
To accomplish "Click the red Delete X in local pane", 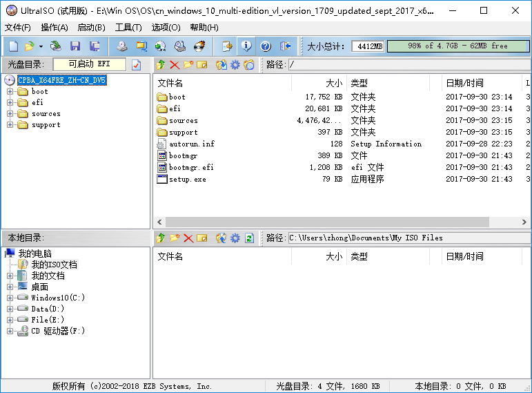I will 188,238.
